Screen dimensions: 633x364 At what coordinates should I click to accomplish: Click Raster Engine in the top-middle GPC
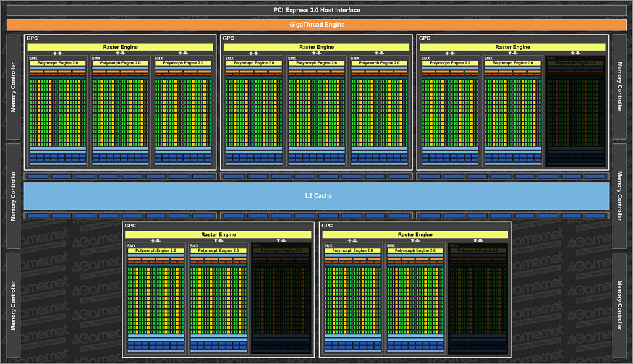(316, 47)
